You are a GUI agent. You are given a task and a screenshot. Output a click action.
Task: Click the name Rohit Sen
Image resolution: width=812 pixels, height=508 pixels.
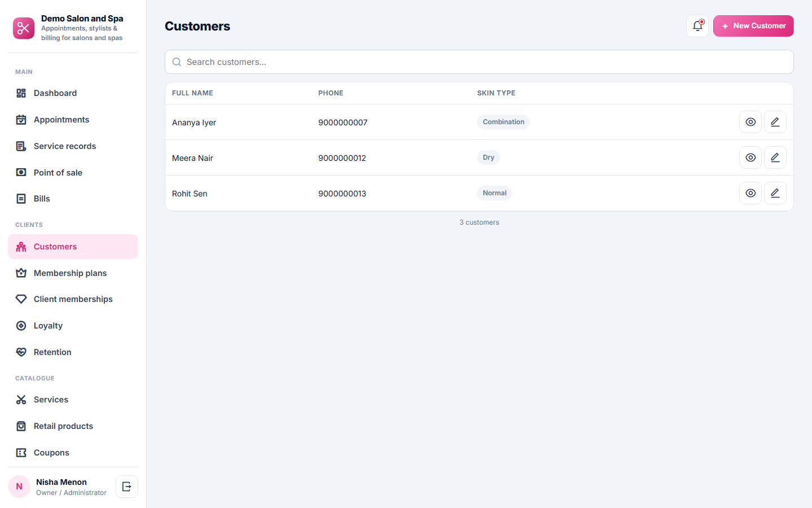(x=189, y=194)
